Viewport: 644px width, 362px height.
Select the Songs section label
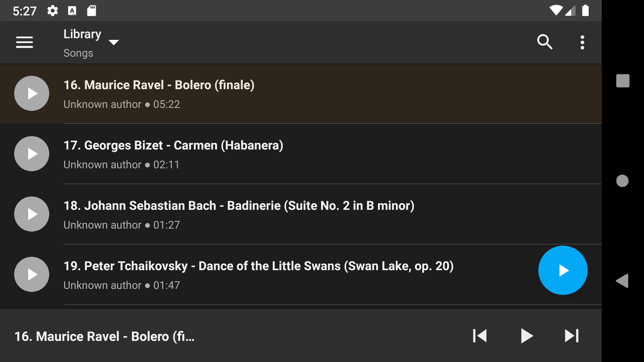tap(78, 53)
